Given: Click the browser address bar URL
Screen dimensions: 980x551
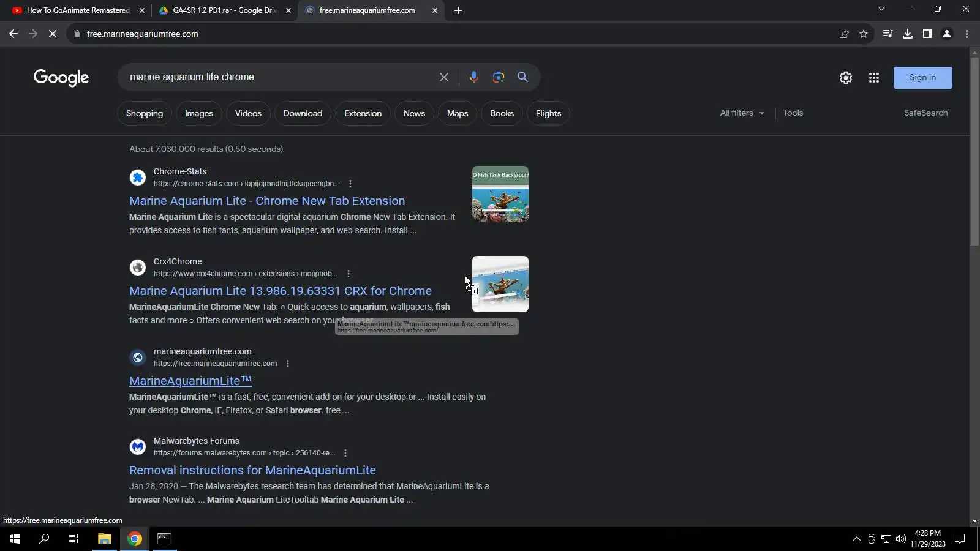Looking at the screenshot, I should 142,34.
